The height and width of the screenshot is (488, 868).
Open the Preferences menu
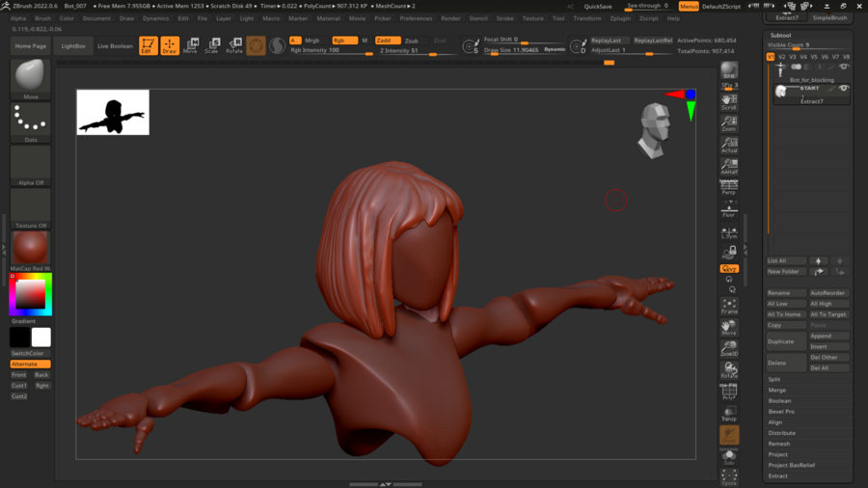pos(416,18)
